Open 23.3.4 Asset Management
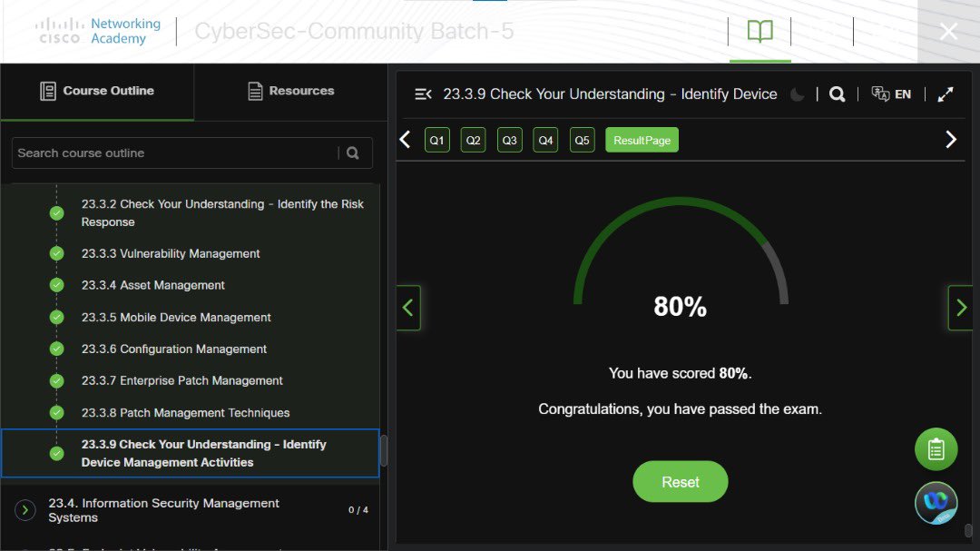This screenshot has width=980, height=551. point(153,285)
